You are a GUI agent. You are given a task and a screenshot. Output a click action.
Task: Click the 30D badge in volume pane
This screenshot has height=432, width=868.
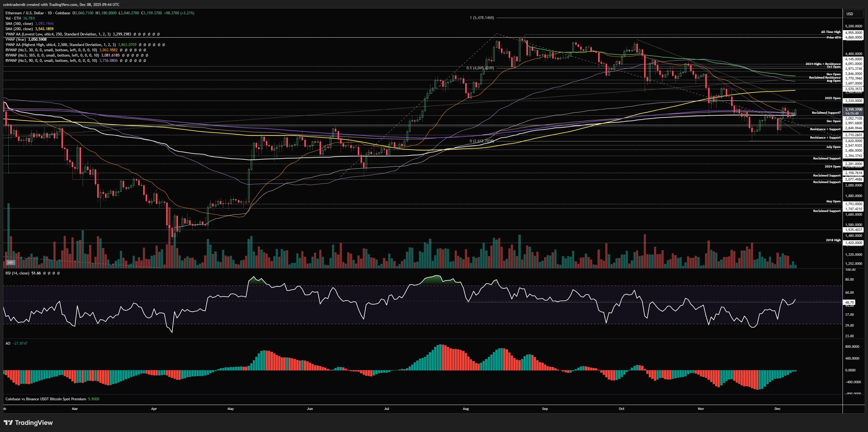[10, 262]
